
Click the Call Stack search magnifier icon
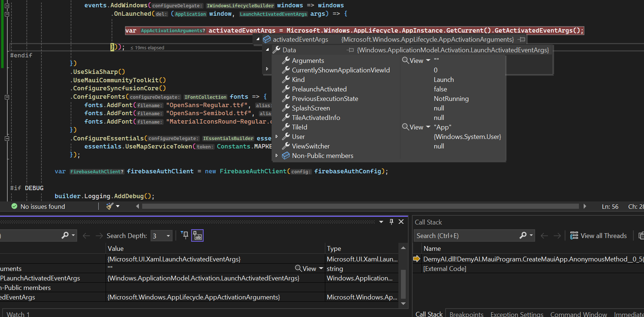(523, 235)
